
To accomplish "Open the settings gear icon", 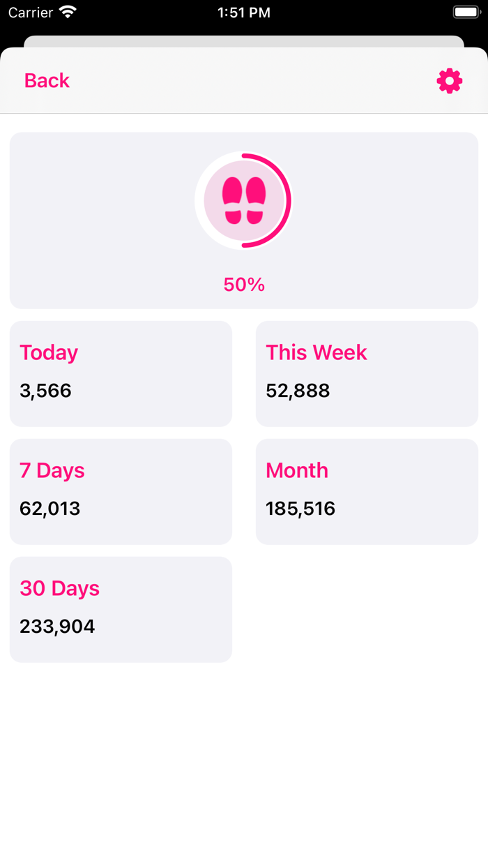I will 450,80.
